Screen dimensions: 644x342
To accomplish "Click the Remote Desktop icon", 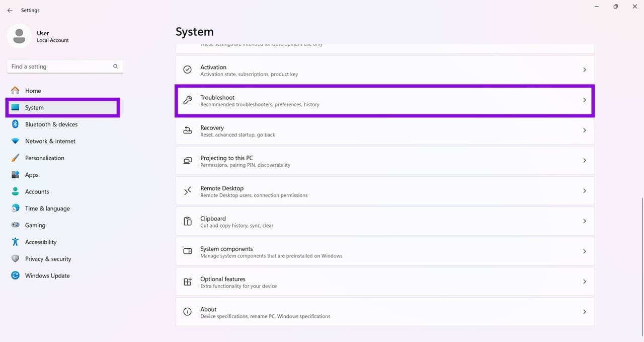I will coord(188,191).
